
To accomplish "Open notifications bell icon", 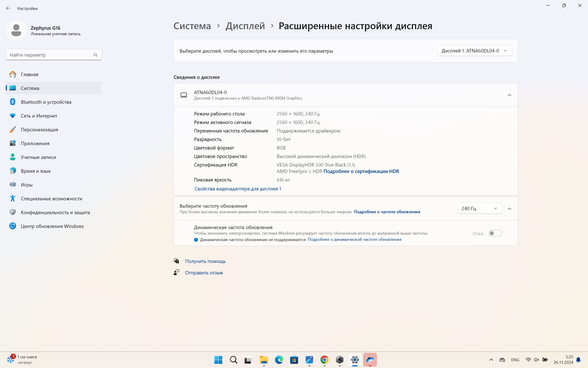I will [x=579, y=360].
